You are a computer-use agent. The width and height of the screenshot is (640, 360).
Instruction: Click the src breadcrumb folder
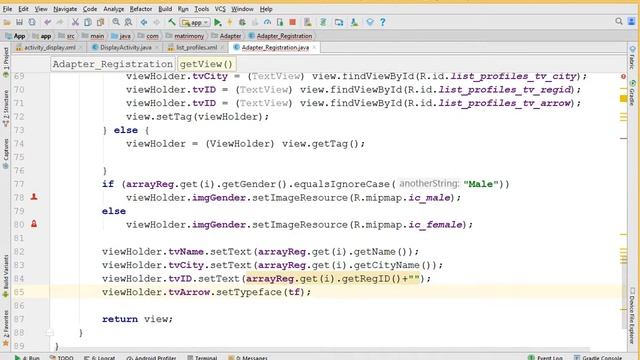point(67,36)
